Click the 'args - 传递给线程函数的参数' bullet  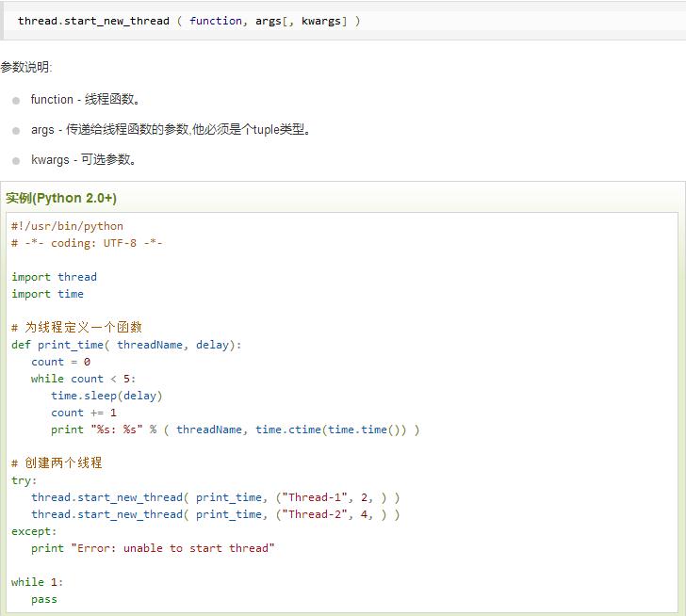tap(171, 130)
